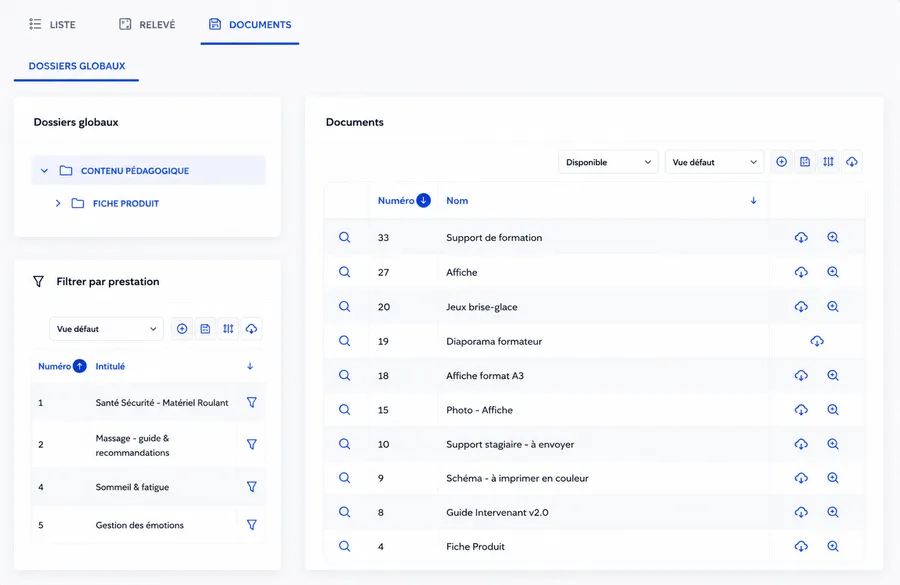Open column settings in prestation filter toolbar

228,329
